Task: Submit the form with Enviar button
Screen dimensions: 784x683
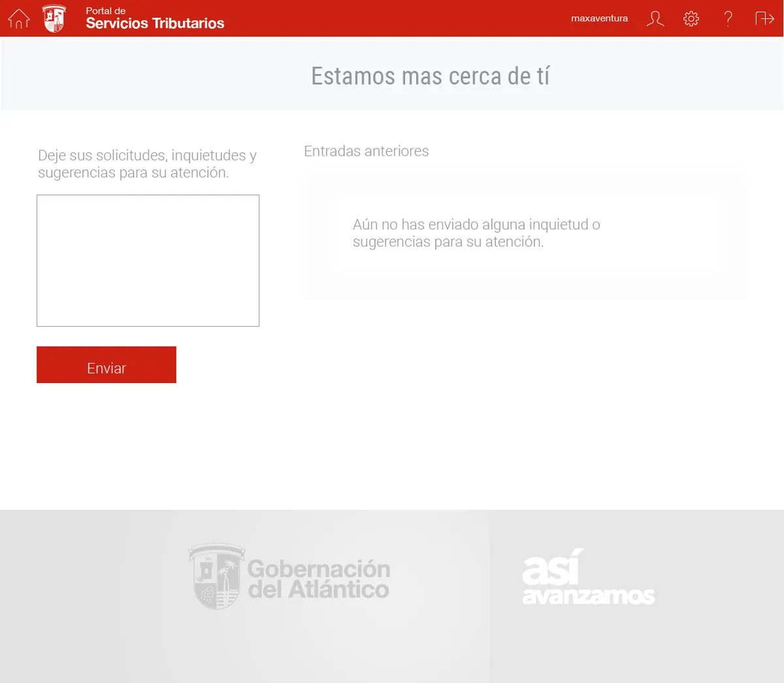Action: click(106, 365)
